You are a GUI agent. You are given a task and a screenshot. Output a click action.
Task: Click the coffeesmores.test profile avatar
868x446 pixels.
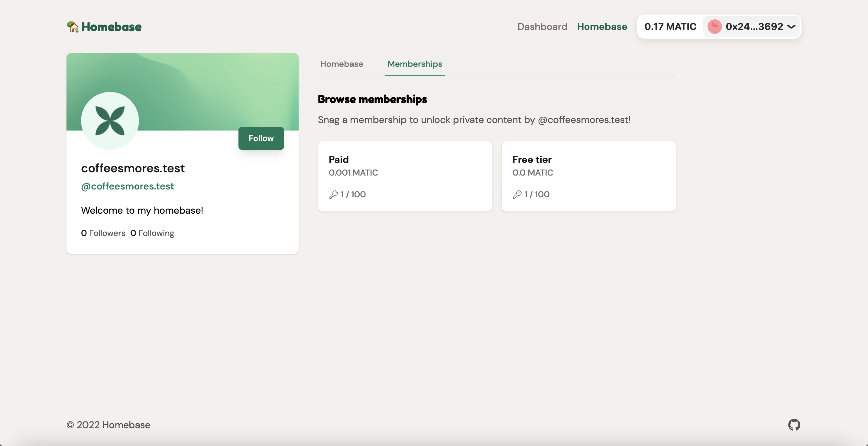pyautogui.click(x=110, y=121)
